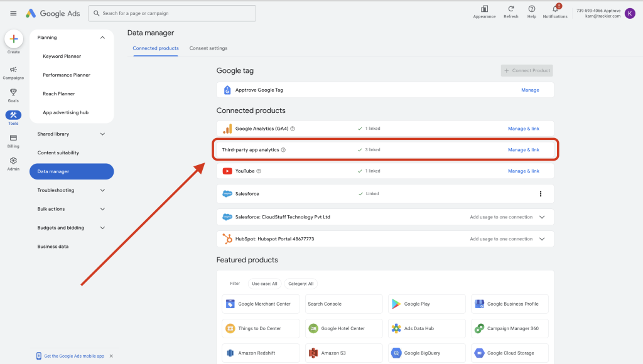This screenshot has height=364, width=643.
Task: Click the YouTube logo icon
Action: coord(227,171)
